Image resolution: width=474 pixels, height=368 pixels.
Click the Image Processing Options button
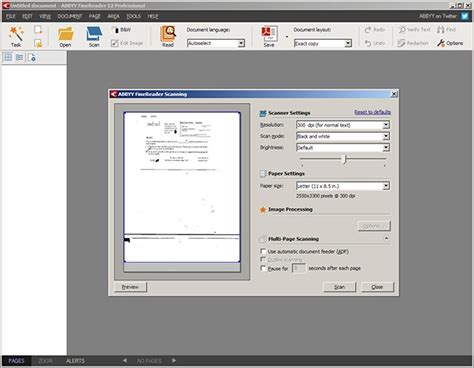click(374, 226)
